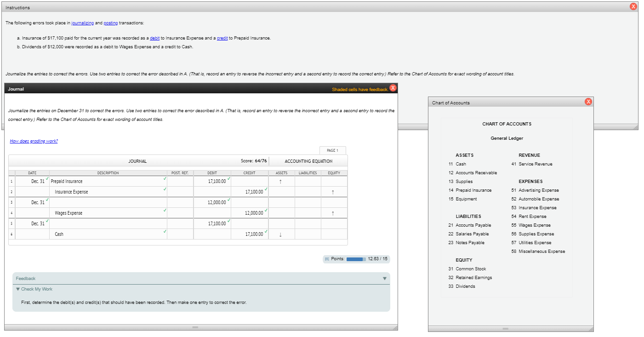Click '54 Rent Expense' in Chart of Accounts
This screenshot has width=644, height=337.
coord(529,217)
